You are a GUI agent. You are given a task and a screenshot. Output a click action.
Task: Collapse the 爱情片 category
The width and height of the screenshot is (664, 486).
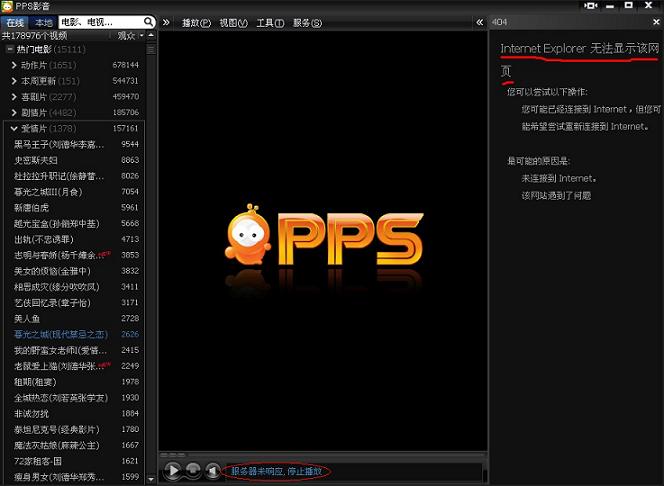[14, 129]
